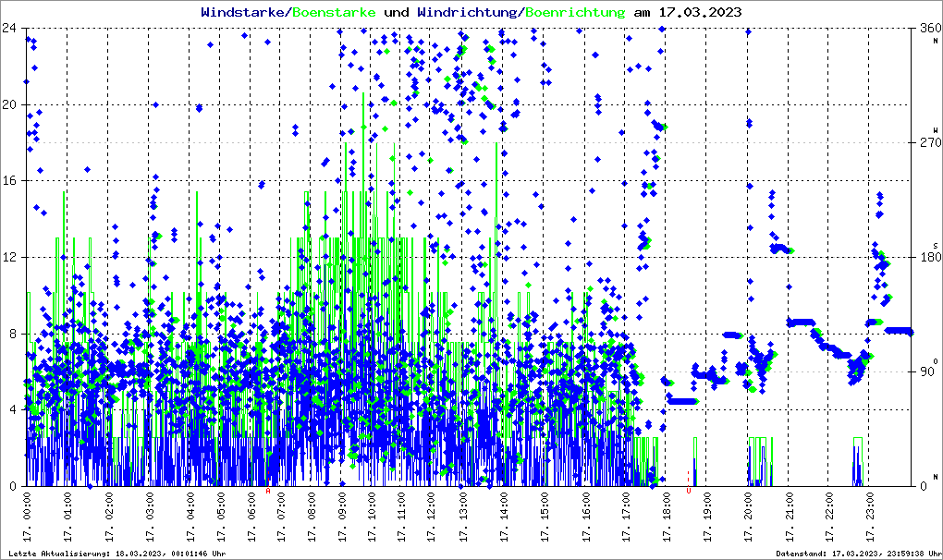The height and width of the screenshot is (560, 943).
Task: Click the '0' label on left wind-speed axis
Action: [13, 486]
